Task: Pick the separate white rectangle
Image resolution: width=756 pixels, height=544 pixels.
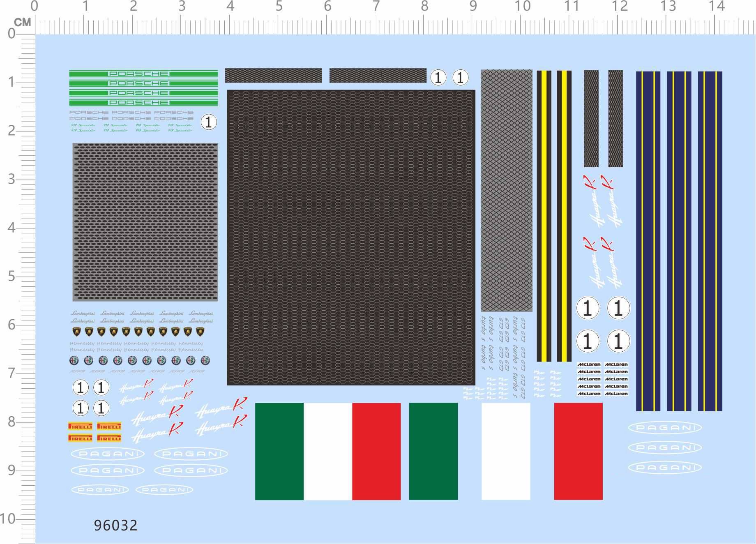Action: click(506, 451)
